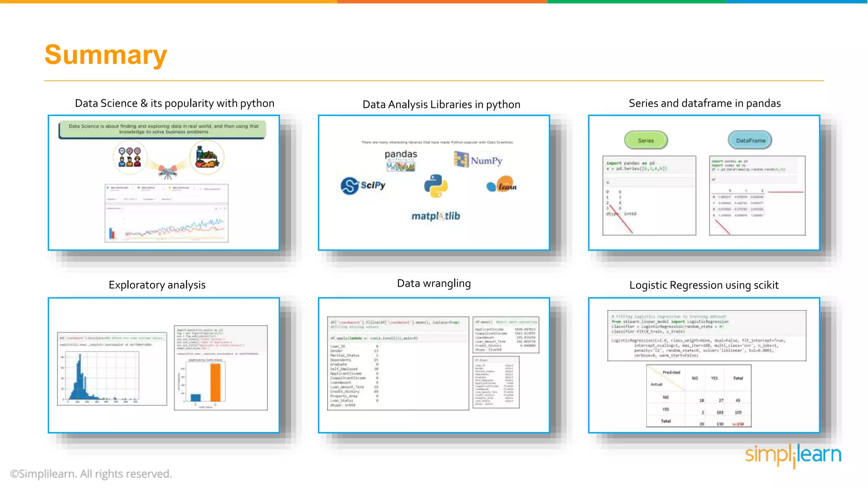Click 'Series and dataframe in pandas' caption
Image resolution: width=868 pixels, height=488 pixels.
pos(704,103)
